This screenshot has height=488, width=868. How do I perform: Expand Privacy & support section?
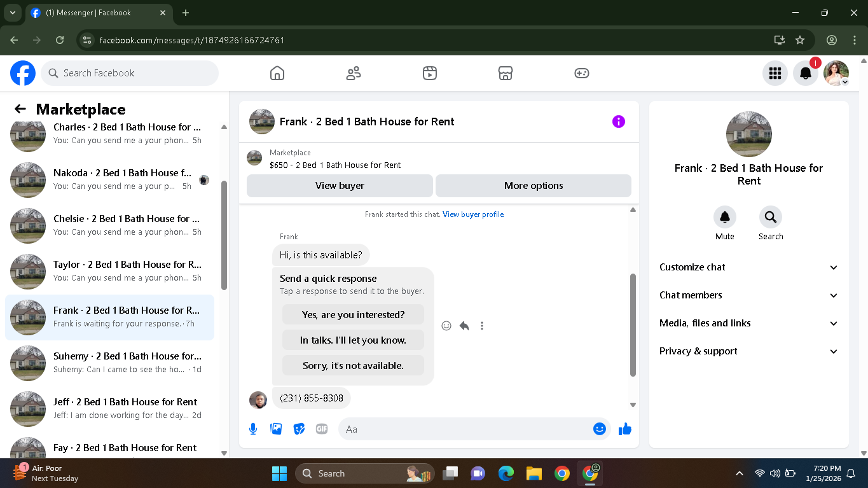(749, 351)
